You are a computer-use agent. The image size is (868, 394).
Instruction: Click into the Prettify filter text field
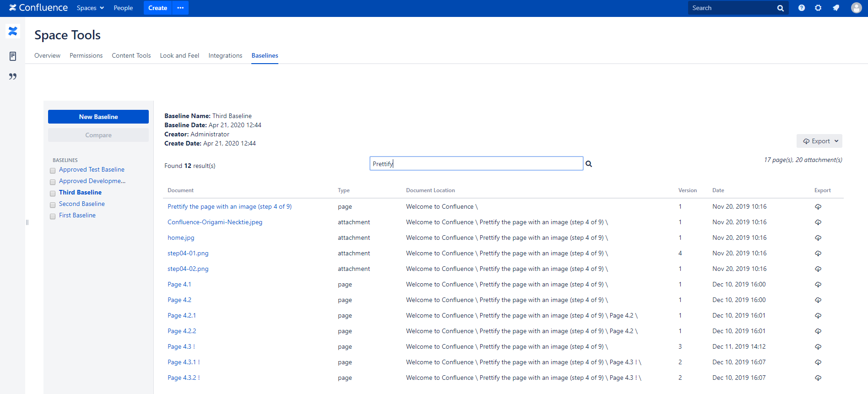476,164
